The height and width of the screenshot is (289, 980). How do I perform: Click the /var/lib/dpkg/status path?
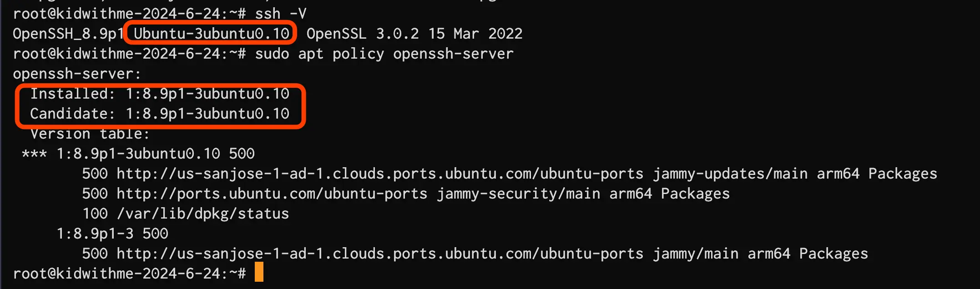(x=203, y=214)
